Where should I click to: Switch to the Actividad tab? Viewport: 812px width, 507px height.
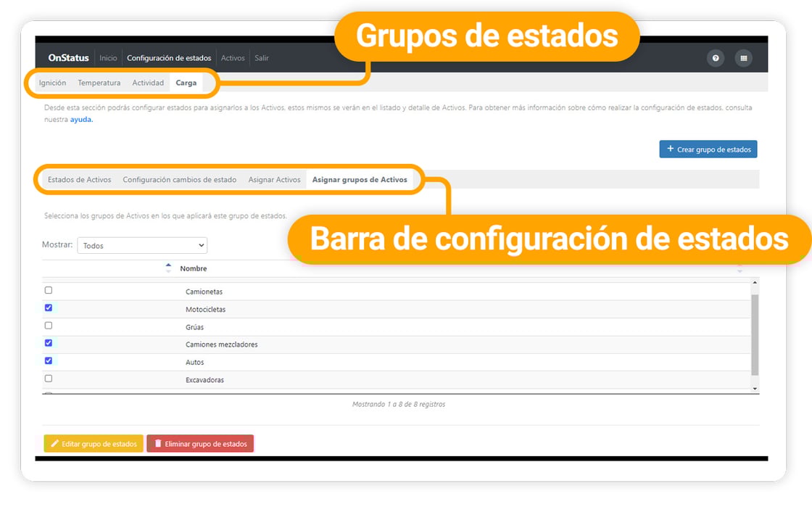pos(148,83)
